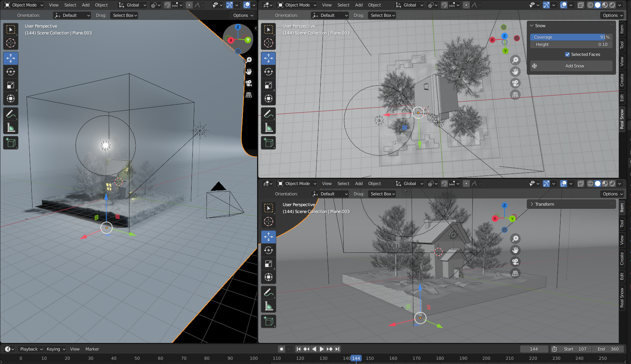The height and width of the screenshot is (364, 631).
Task: Click Annotate tool in top-right viewport toolbar
Action: (269, 114)
